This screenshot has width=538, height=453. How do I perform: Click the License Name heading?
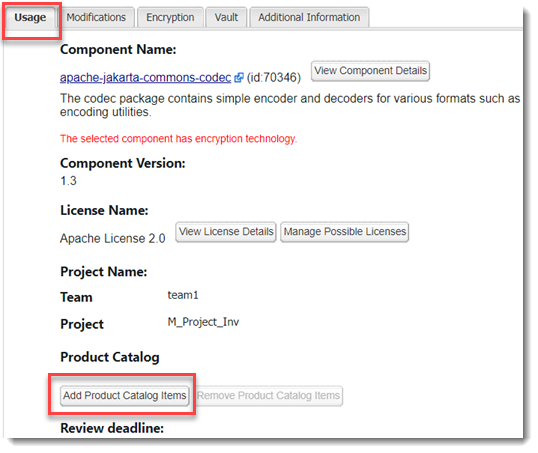pyautogui.click(x=104, y=210)
